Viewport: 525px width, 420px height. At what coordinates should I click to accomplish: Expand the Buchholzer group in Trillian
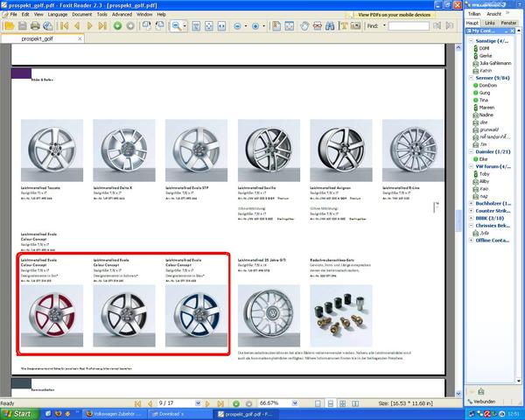[x=471, y=203]
